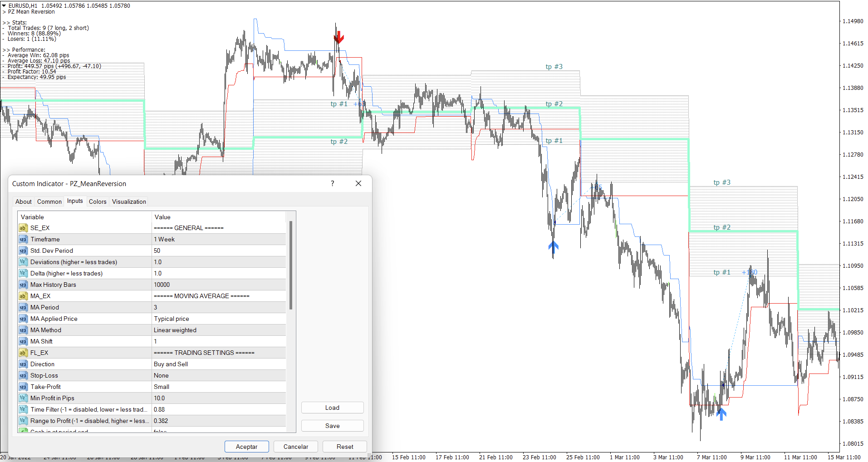Click the Variable column header

(x=85, y=217)
